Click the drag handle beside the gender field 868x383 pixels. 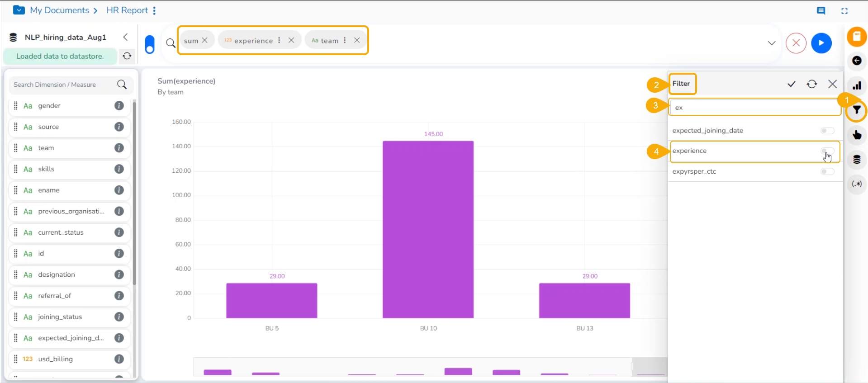coord(16,106)
